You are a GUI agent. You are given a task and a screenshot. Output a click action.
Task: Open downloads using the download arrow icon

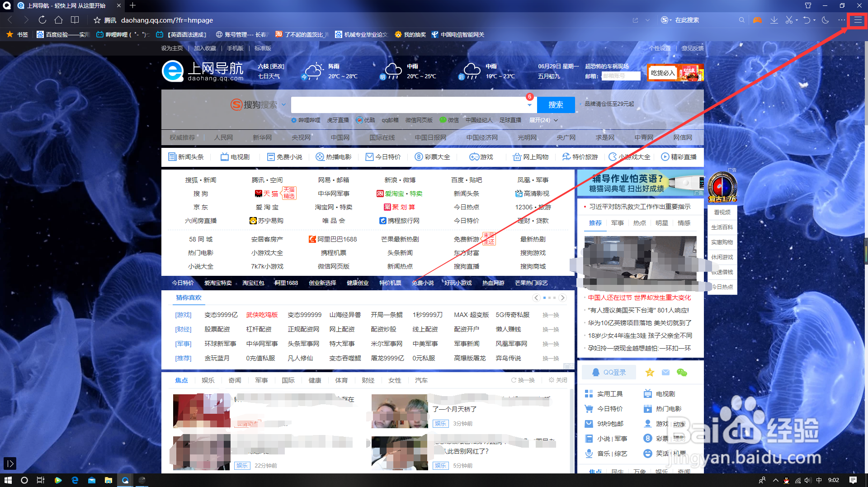coord(774,20)
